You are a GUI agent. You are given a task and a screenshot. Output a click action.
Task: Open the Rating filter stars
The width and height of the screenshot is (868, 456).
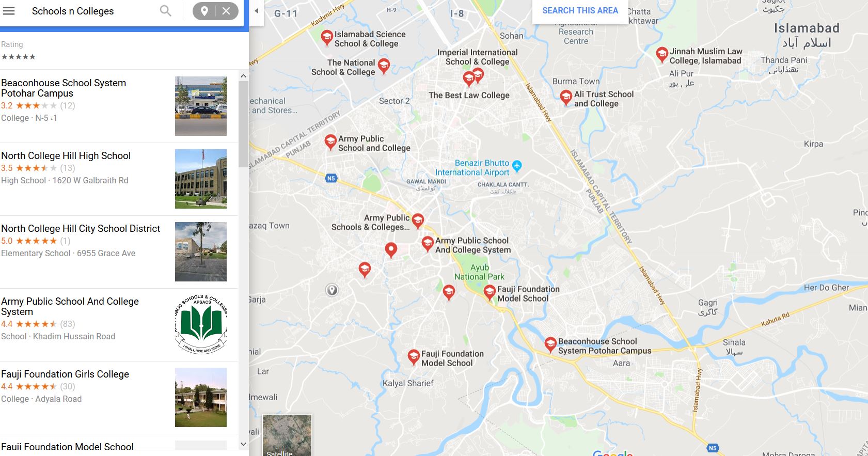(18, 57)
